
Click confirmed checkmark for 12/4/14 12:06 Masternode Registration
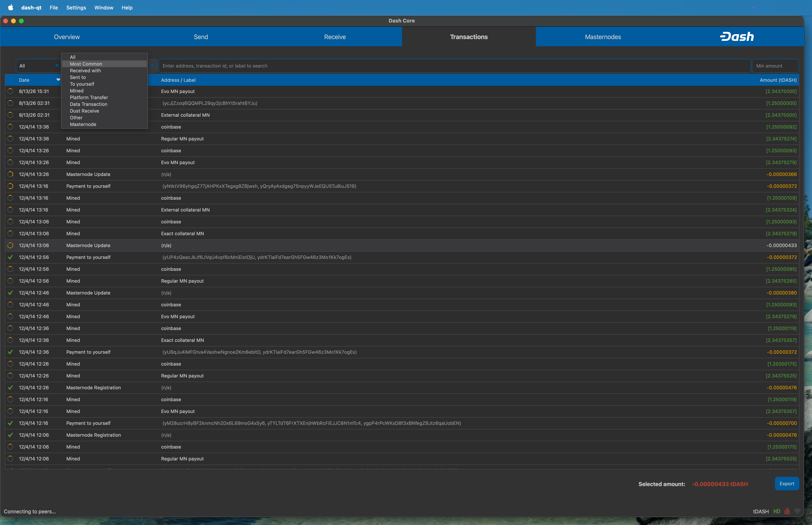(10, 435)
